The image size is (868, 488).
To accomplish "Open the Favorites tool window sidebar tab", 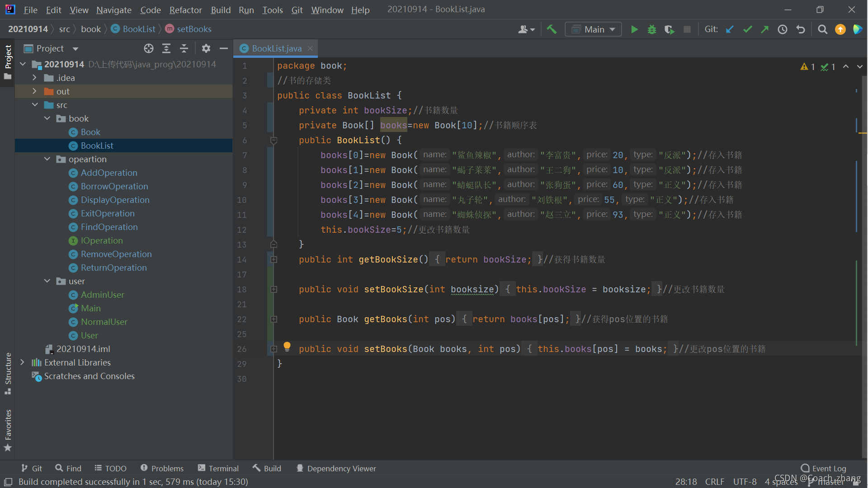I will [8, 430].
